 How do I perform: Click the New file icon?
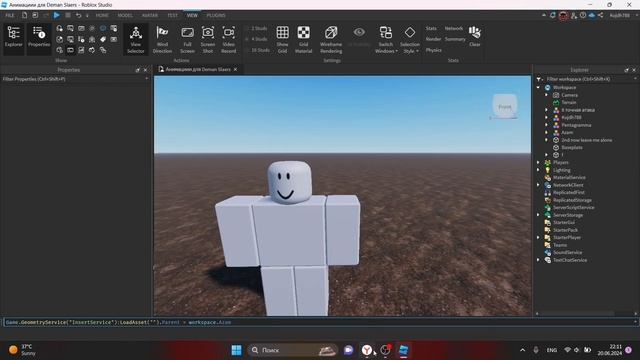24,15
